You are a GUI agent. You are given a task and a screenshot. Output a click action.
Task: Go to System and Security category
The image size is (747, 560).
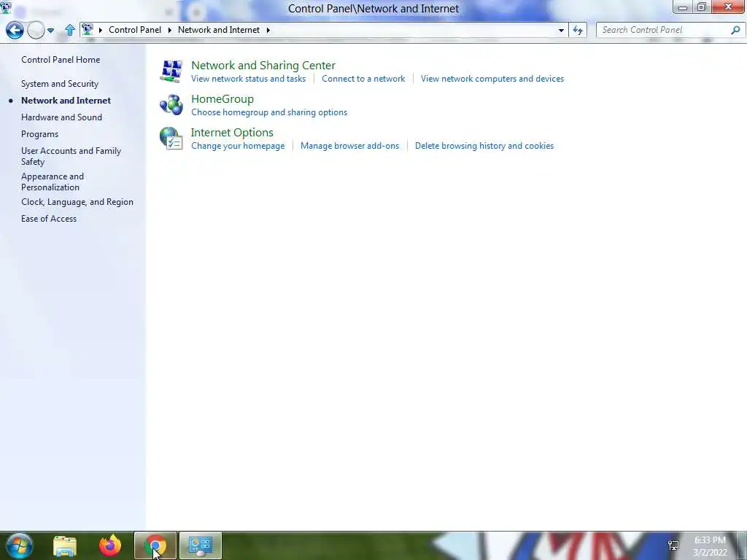click(60, 84)
